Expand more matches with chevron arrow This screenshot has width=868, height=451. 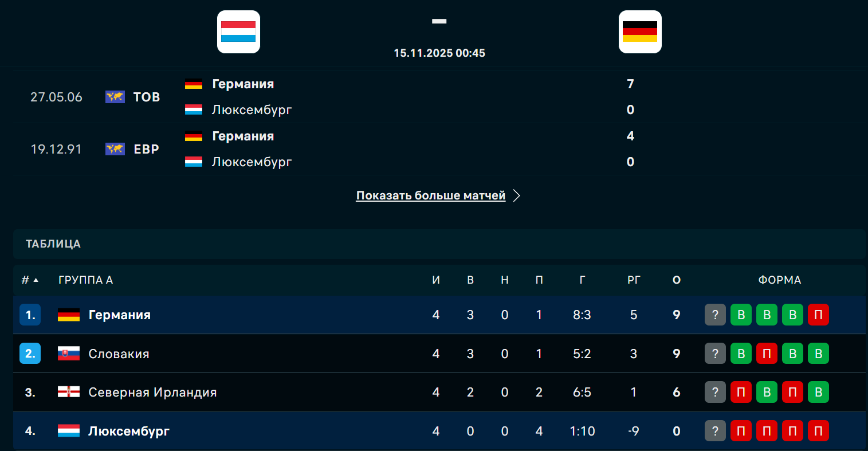tap(517, 196)
